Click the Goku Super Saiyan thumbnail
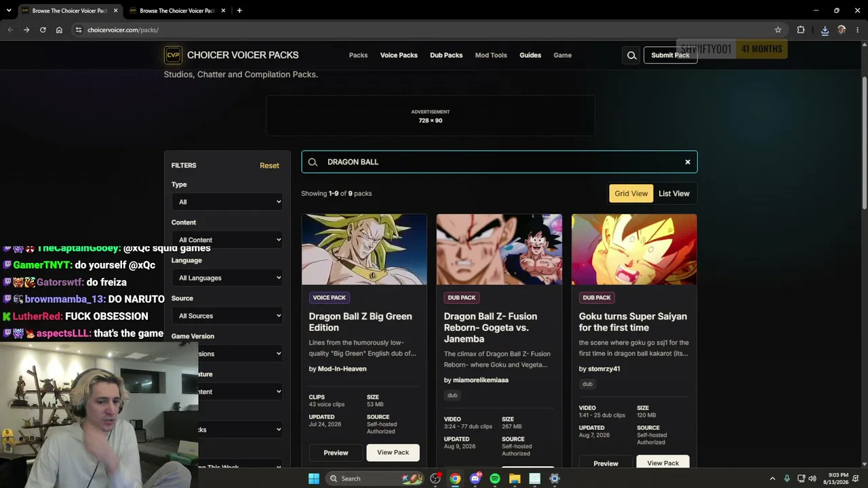Viewport: 868px width, 488px height. click(x=634, y=249)
